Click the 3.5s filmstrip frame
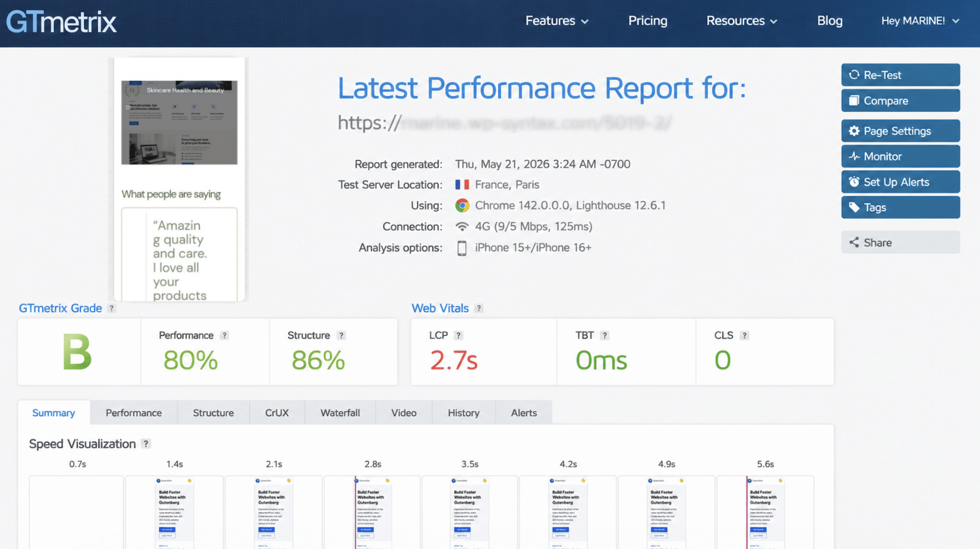The height and width of the screenshot is (549, 980). click(x=470, y=512)
